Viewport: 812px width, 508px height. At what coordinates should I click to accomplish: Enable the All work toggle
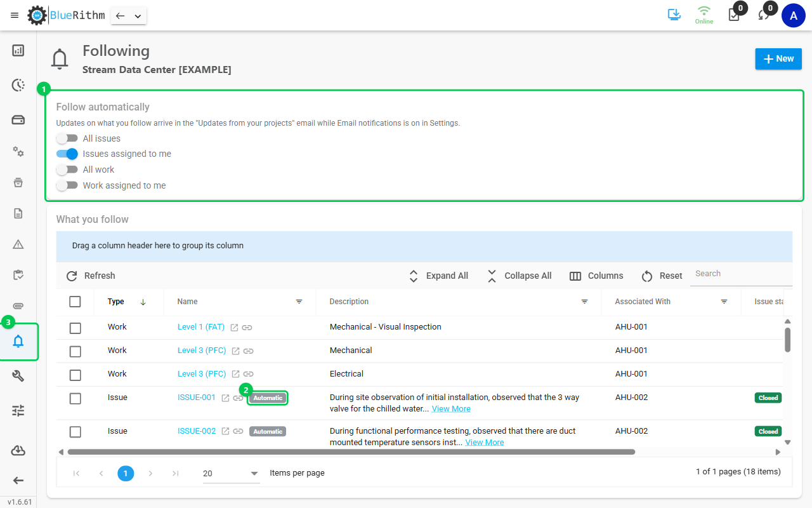coord(67,170)
